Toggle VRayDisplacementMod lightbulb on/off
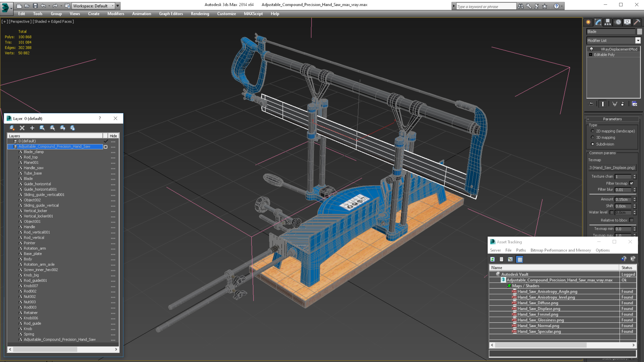The width and height of the screenshot is (644, 362). (591, 49)
